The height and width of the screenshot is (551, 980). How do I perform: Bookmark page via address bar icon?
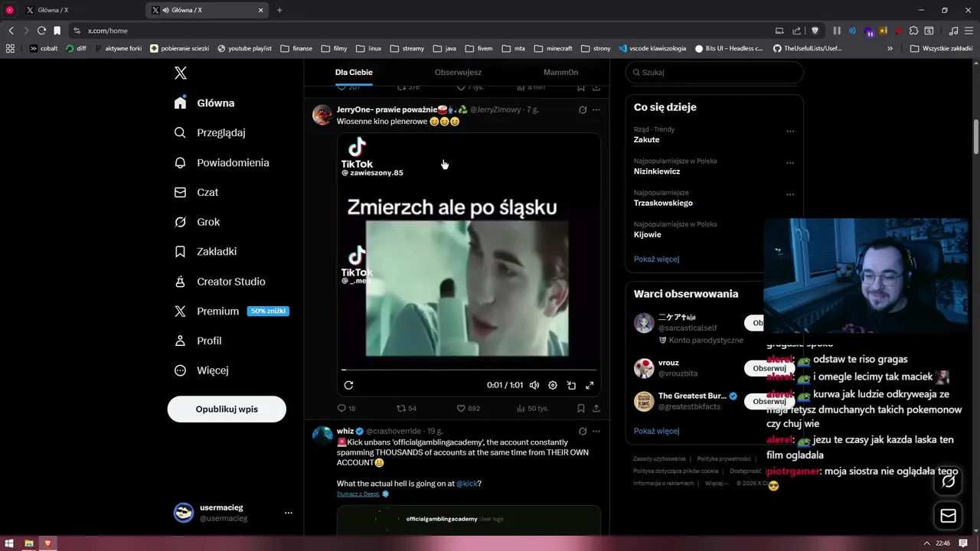[57, 31]
